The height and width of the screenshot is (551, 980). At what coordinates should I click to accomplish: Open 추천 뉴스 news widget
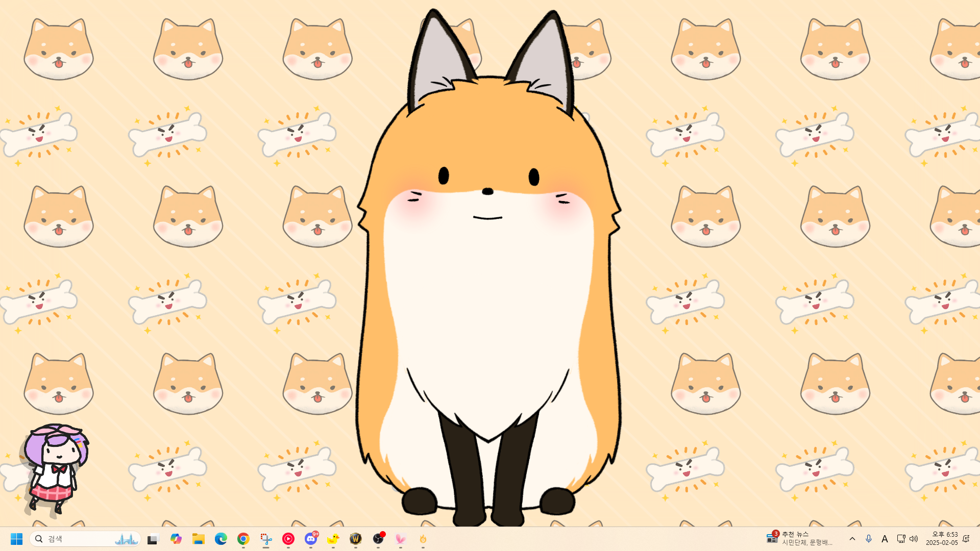pos(799,539)
